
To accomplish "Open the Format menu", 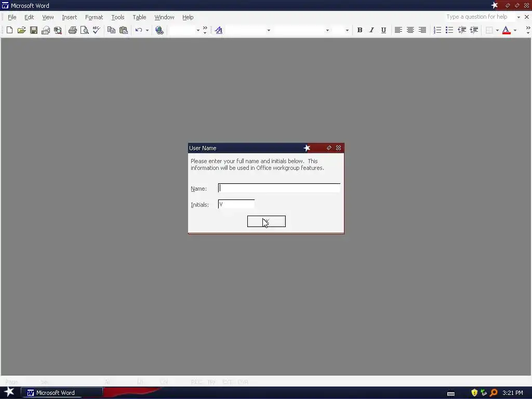I will tap(94, 17).
